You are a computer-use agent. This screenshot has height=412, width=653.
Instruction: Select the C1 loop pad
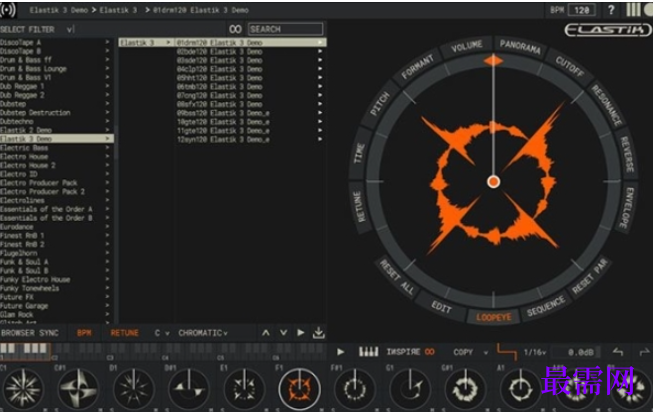click(x=23, y=389)
